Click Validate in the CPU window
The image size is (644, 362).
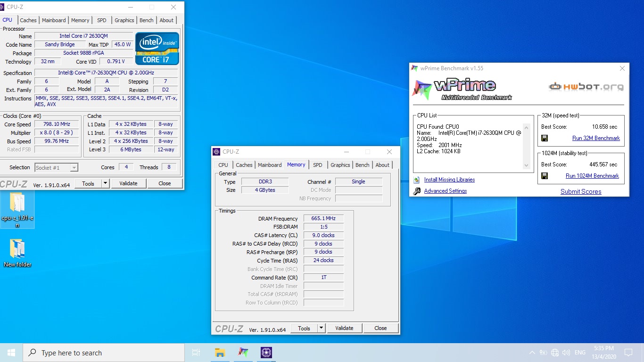128,183
